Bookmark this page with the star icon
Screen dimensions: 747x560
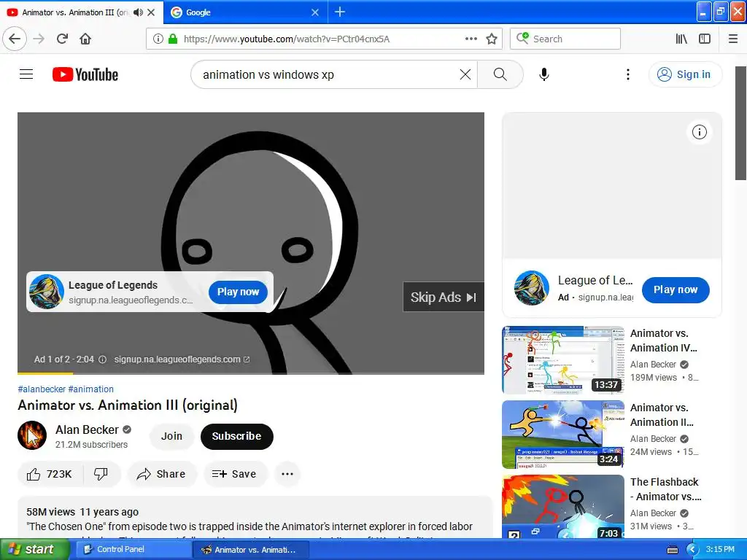coord(492,39)
